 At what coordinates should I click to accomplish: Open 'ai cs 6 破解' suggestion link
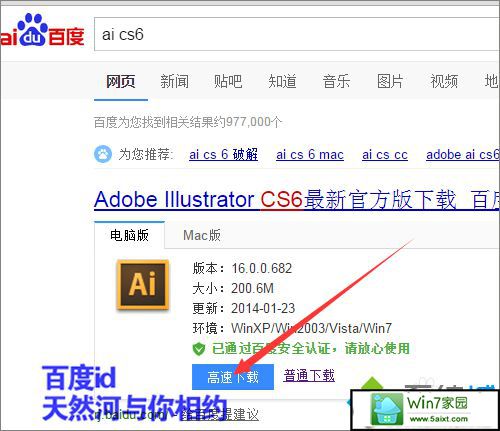[223, 155]
